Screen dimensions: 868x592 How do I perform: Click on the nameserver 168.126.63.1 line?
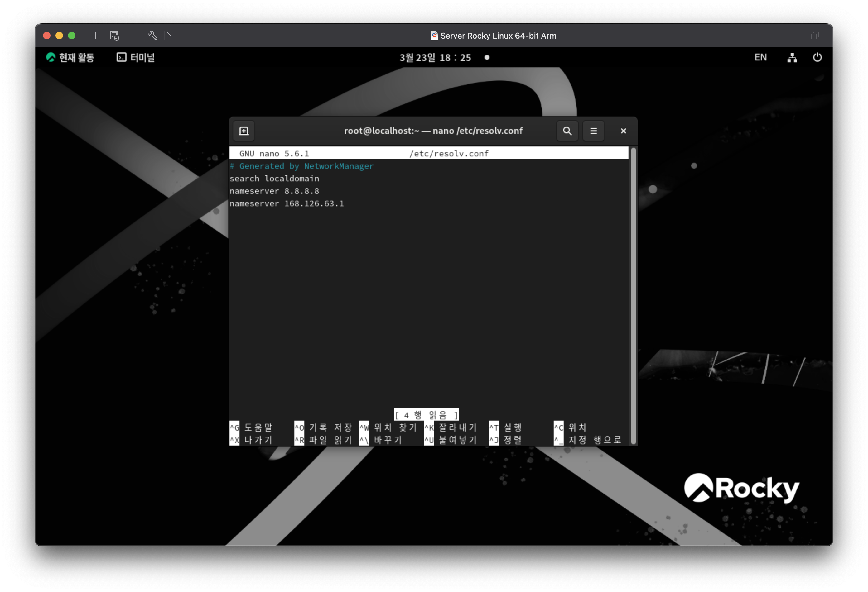tap(287, 204)
